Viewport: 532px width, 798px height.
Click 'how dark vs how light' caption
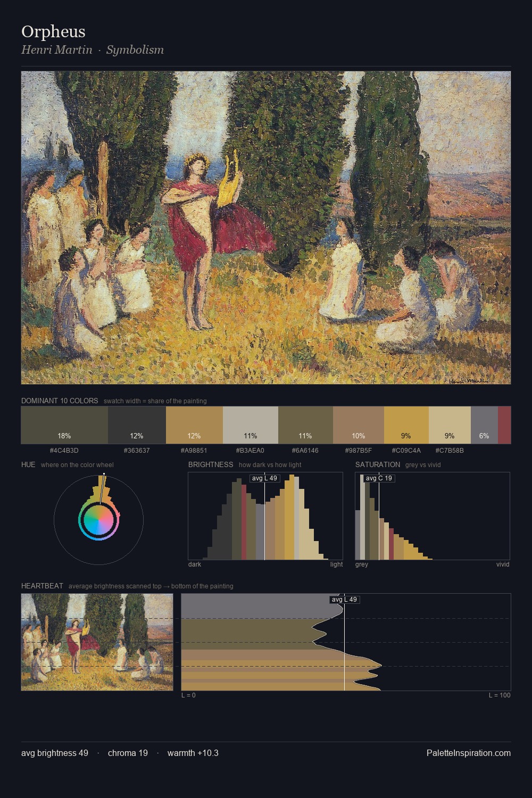pyautogui.click(x=270, y=465)
